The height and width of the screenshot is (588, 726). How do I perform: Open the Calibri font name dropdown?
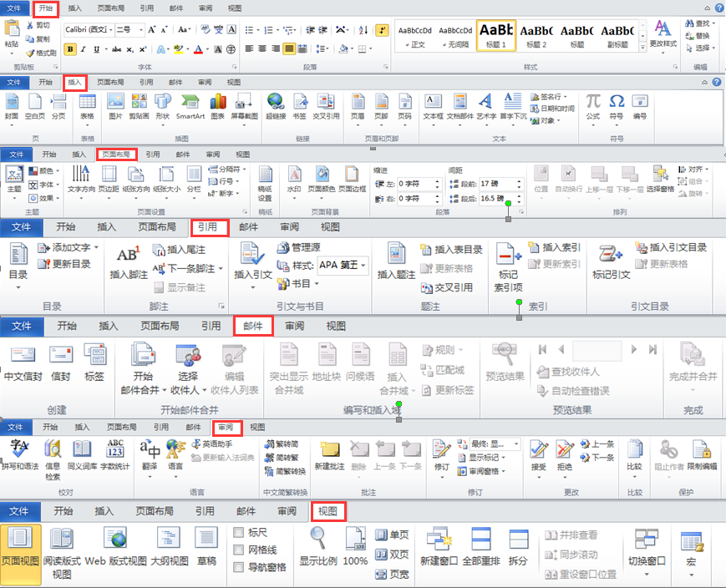tap(112, 29)
